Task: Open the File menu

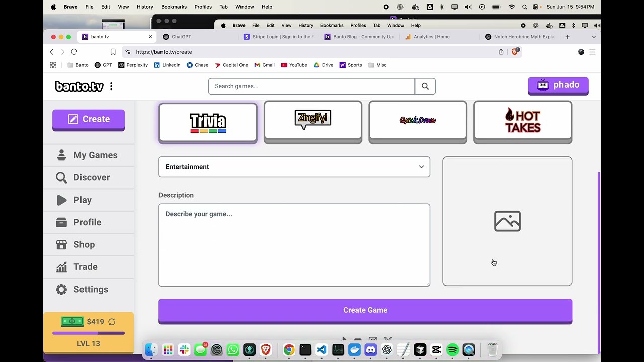Action: (x=89, y=7)
